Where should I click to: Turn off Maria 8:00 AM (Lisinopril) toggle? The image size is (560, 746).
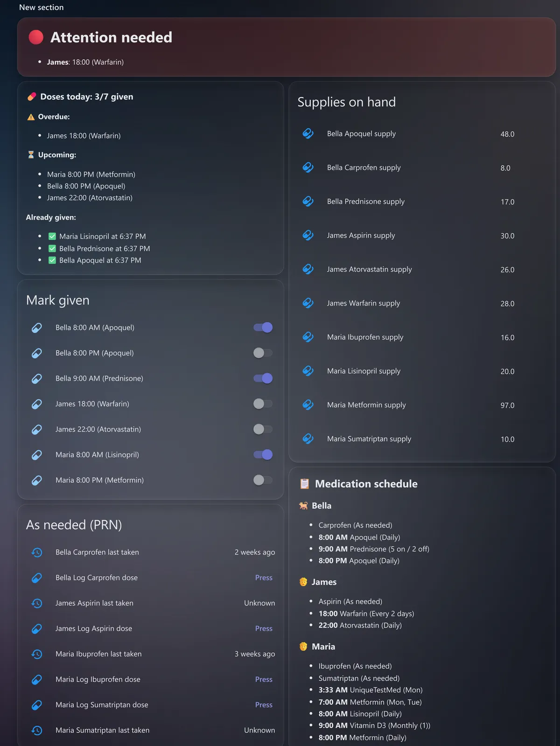click(263, 455)
